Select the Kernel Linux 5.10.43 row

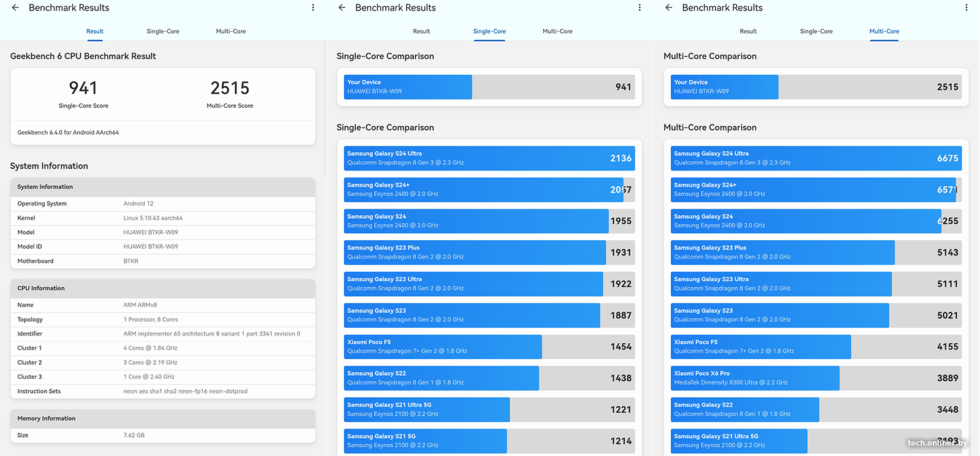click(163, 218)
